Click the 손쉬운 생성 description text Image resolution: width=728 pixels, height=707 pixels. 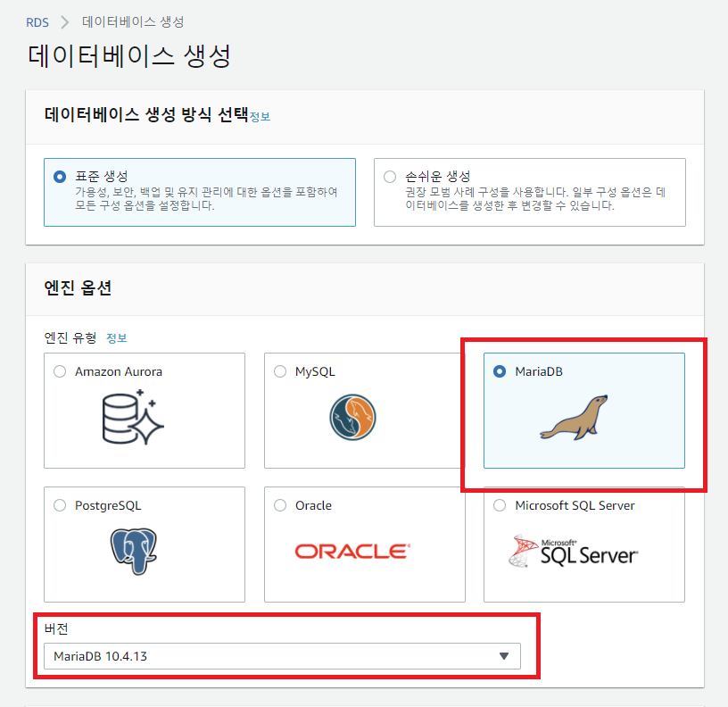(535, 198)
